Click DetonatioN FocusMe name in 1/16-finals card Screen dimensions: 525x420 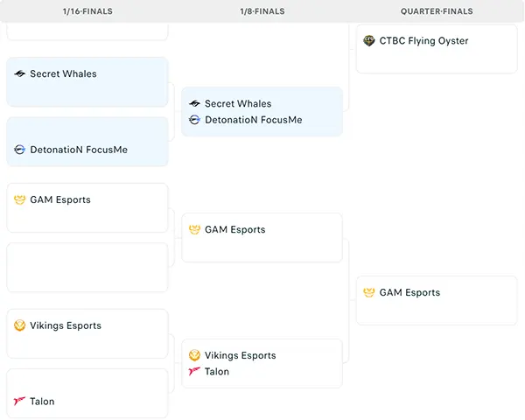click(79, 150)
